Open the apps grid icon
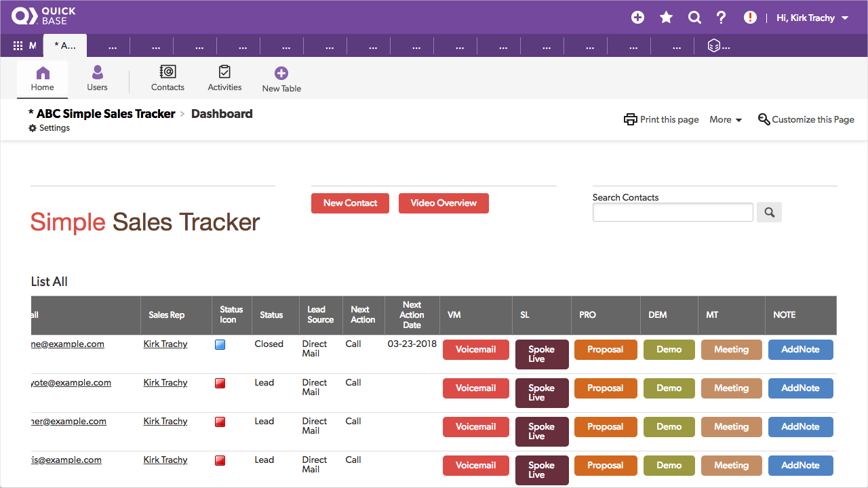This screenshot has width=868, height=488. [18, 46]
